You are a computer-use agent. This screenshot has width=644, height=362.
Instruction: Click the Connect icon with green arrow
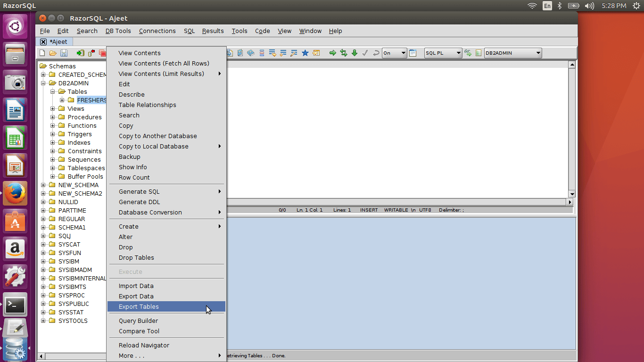pyautogui.click(x=81, y=53)
